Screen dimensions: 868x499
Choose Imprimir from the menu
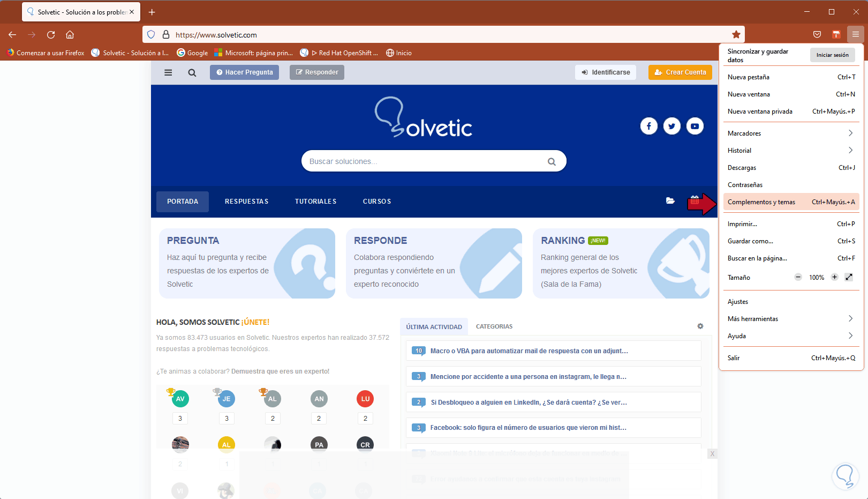coord(791,224)
